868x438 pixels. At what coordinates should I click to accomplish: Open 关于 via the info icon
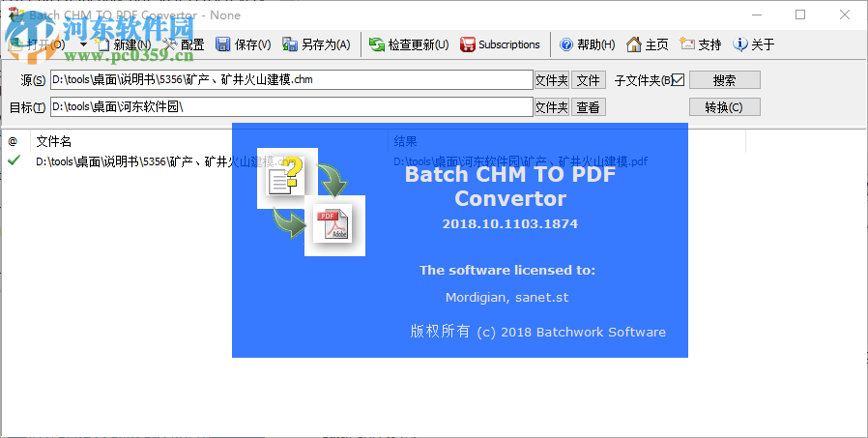click(740, 44)
